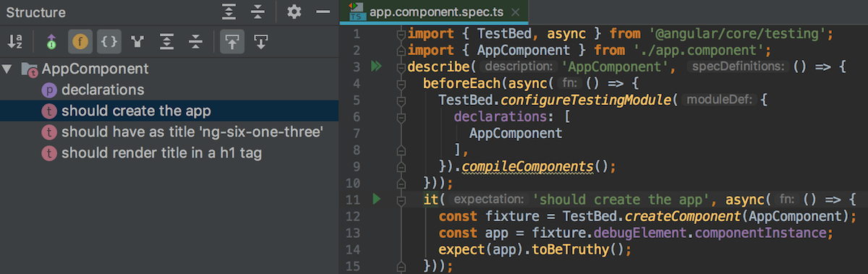Fold the declarations array on line 6
This screenshot has height=274, width=868.
(401, 116)
